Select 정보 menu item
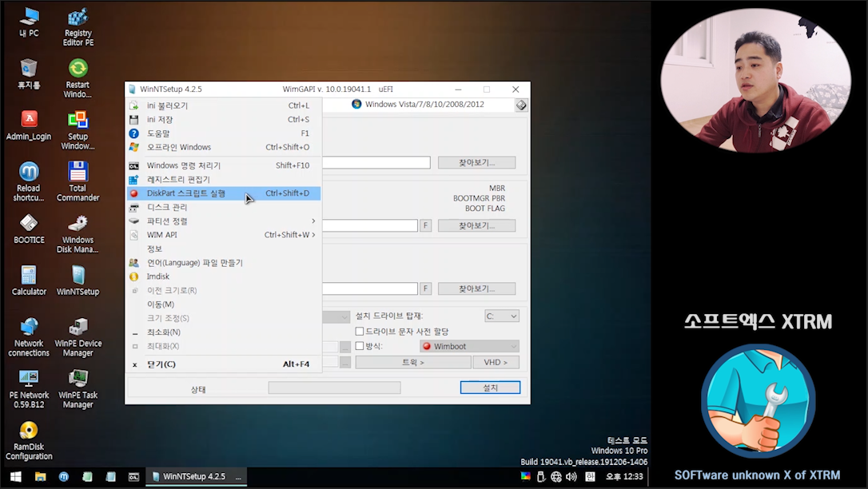Viewport: 868px width, 489px height. pos(225,248)
